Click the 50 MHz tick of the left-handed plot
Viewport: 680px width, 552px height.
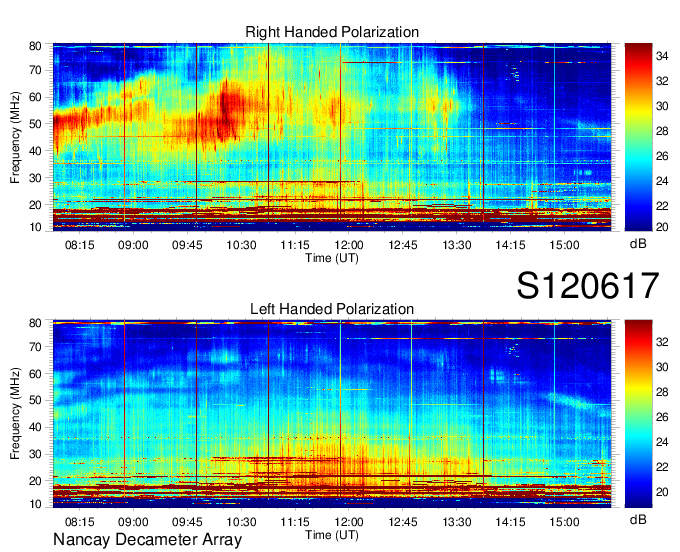(35, 400)
